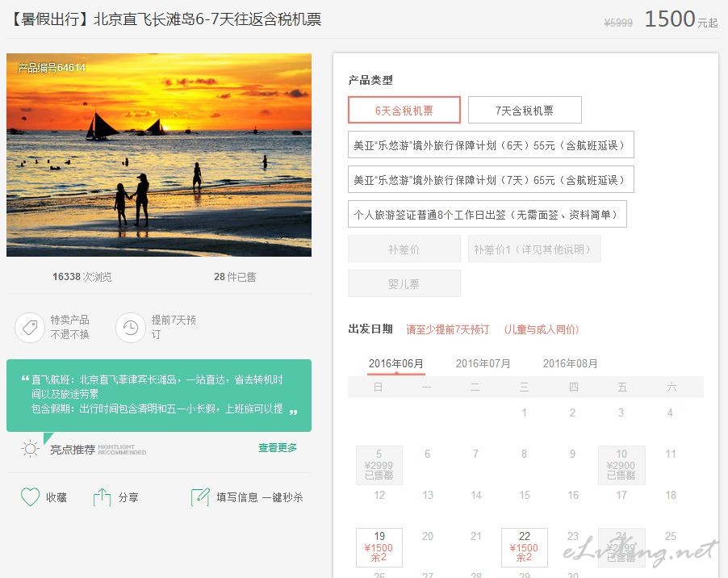
Task: Click sold-out date 5 at ¥2999
Action: coord(379,465)
